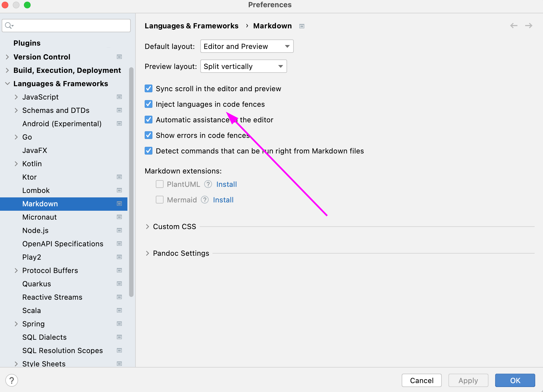Image resolution: width=543 pixels, height=392 pixels.
Task: Click the project-level icon beside Spring
Action: (119, 324)
